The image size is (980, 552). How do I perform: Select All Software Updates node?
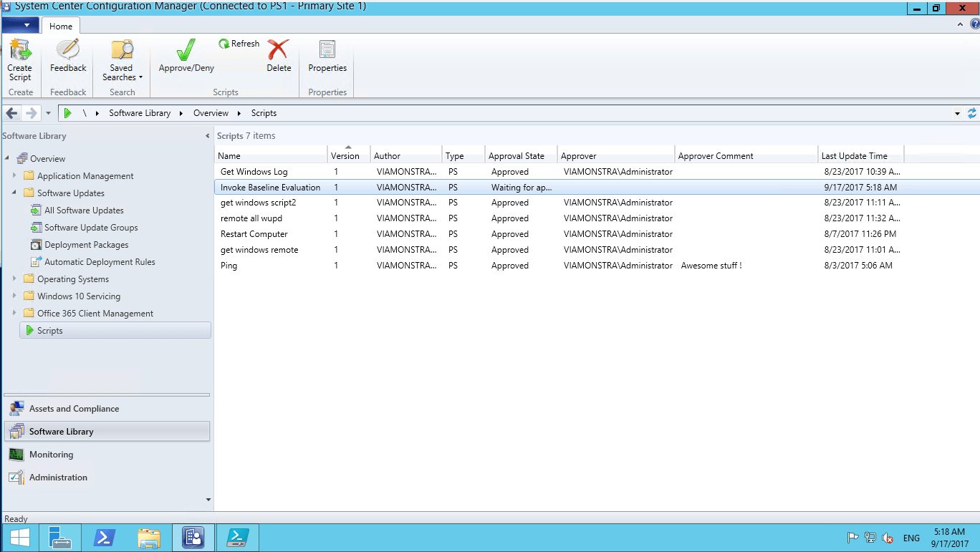point(84,210)
